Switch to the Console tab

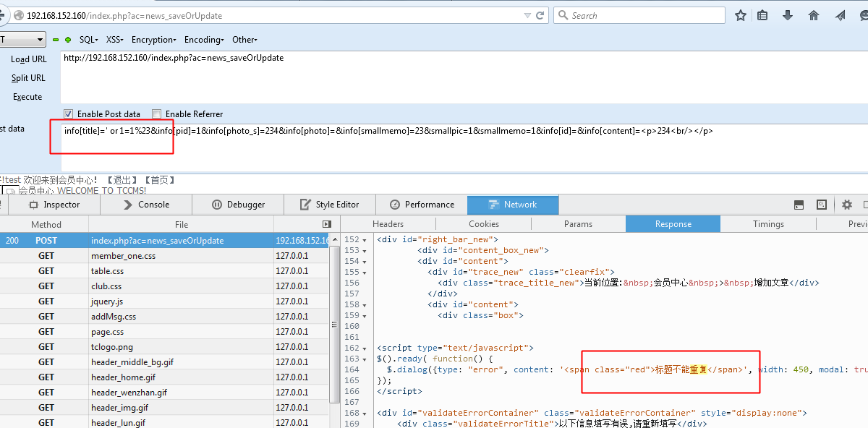pos(147,205)
